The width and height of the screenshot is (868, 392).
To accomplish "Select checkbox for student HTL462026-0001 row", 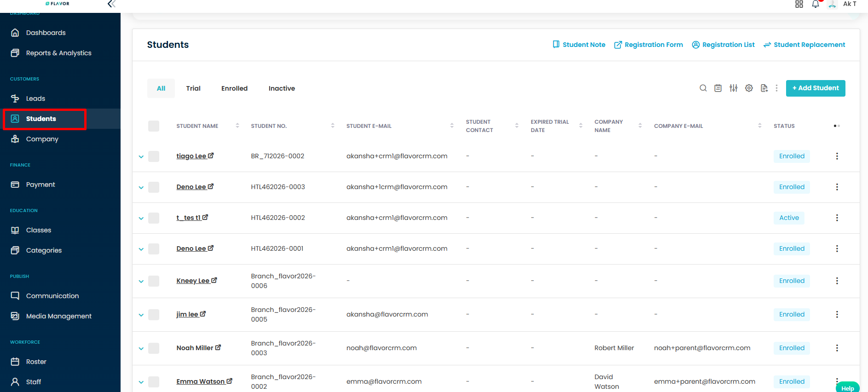I will [154, 249].
